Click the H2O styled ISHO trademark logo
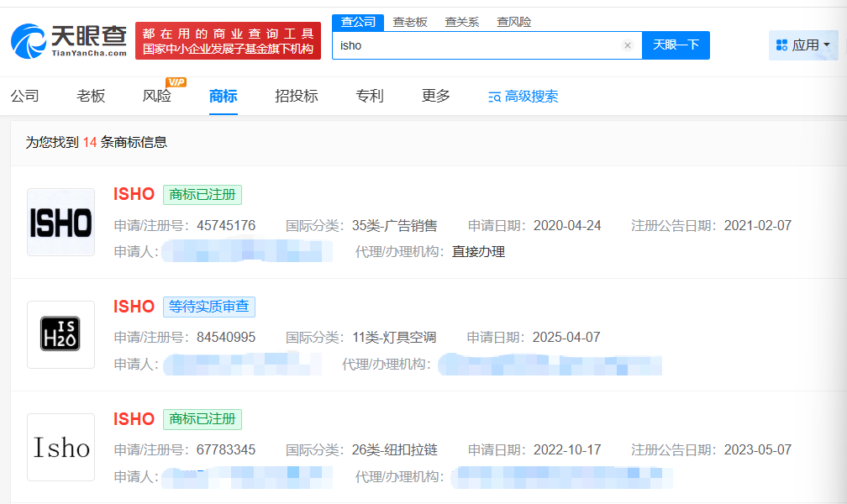This screenshot has height=504, width=847. pos(60,335)
